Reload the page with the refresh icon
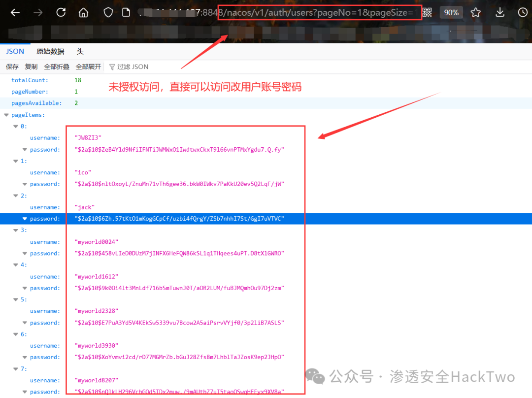Image resolution: width=532 pixels, height=398 pixels. point(61,12)
